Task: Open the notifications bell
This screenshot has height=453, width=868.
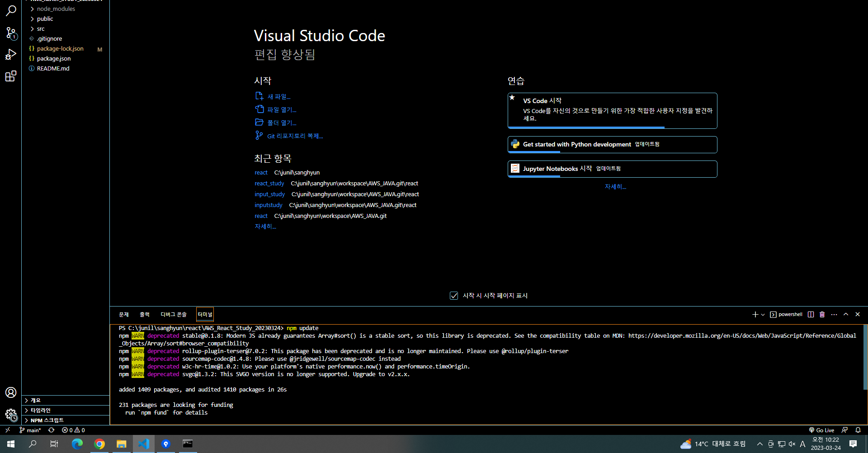Action: pos(858,430)
